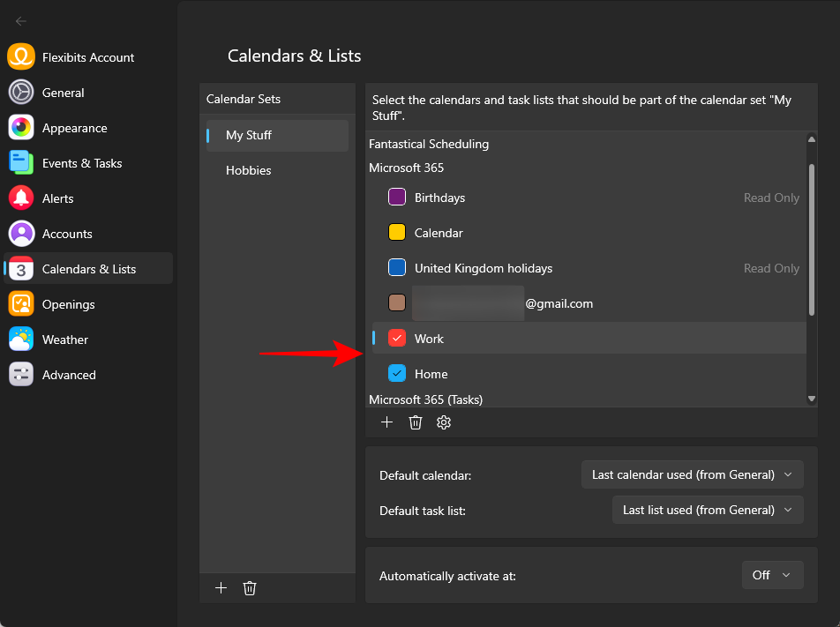
Task: Uncheck the Work calendar checkbox
Action: (x=397, y=339)
